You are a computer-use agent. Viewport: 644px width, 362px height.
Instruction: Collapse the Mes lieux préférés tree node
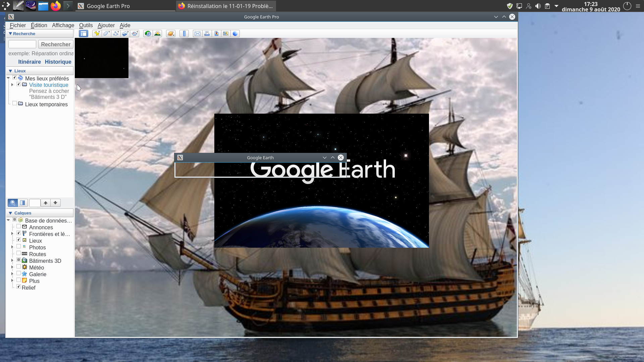point(8,78)
